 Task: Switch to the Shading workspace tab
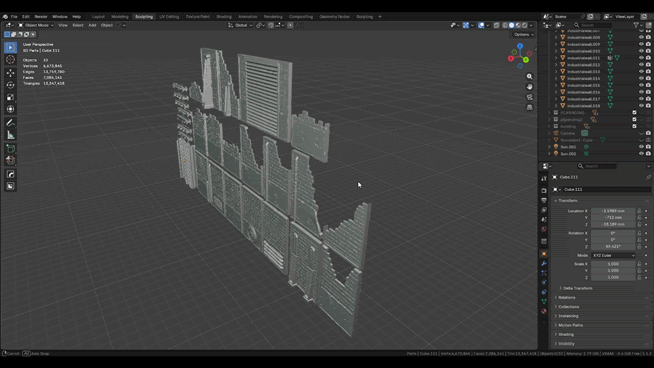(x=224, y=17)
